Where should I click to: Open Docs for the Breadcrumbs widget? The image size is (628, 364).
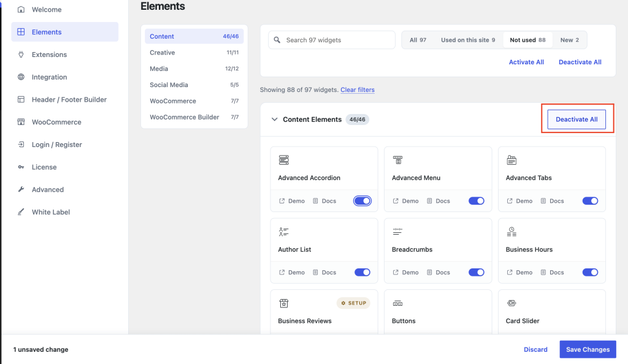point(438,273)
